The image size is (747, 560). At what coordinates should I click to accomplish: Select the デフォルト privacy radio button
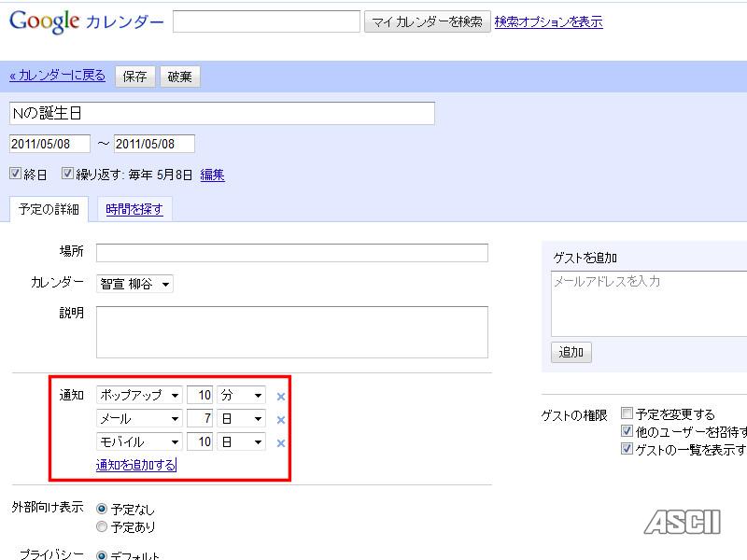coord(102,554)
